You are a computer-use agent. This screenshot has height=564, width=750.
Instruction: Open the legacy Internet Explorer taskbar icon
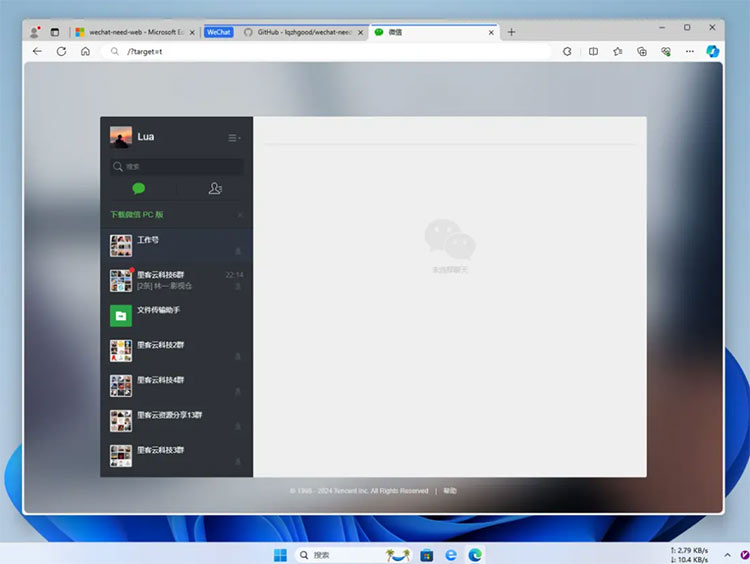[451, 555]
